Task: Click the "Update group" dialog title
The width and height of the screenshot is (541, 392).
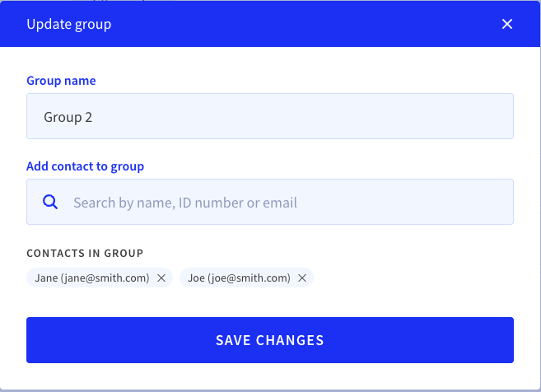Action: (69, 24)
